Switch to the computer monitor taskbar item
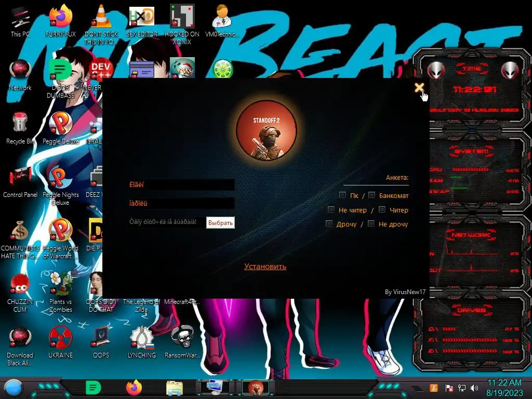 tap(215, 388)
